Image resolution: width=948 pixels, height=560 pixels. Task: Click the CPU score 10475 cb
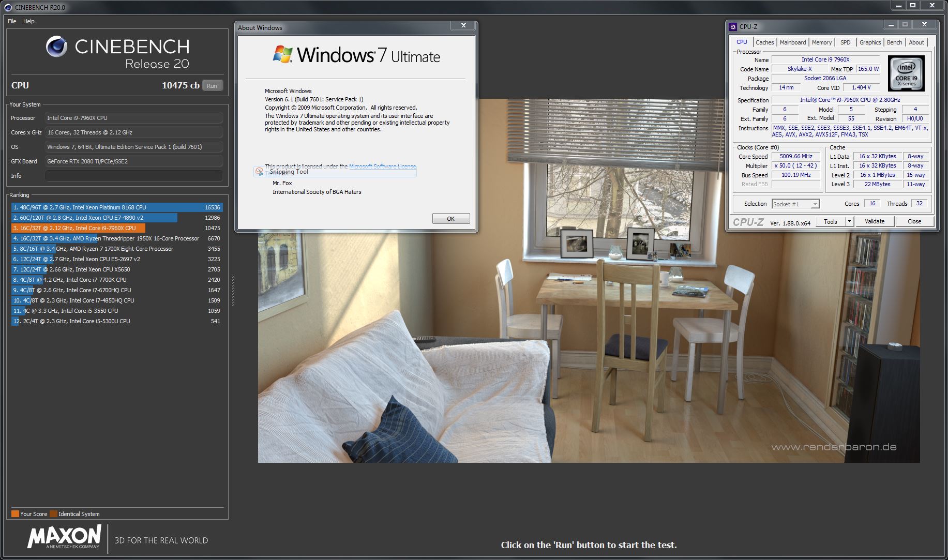pyautogui.click(x=180, y=86)
